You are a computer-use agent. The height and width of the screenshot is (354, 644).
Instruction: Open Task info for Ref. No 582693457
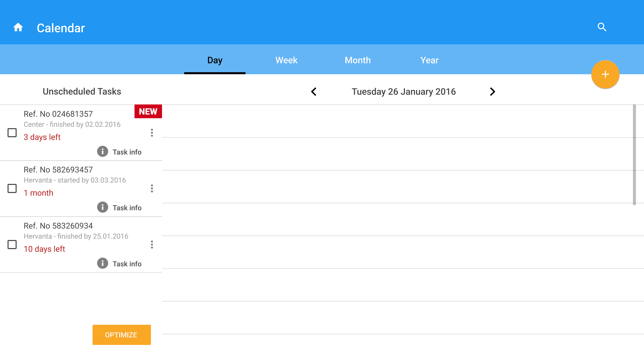[x=120, y=208]
